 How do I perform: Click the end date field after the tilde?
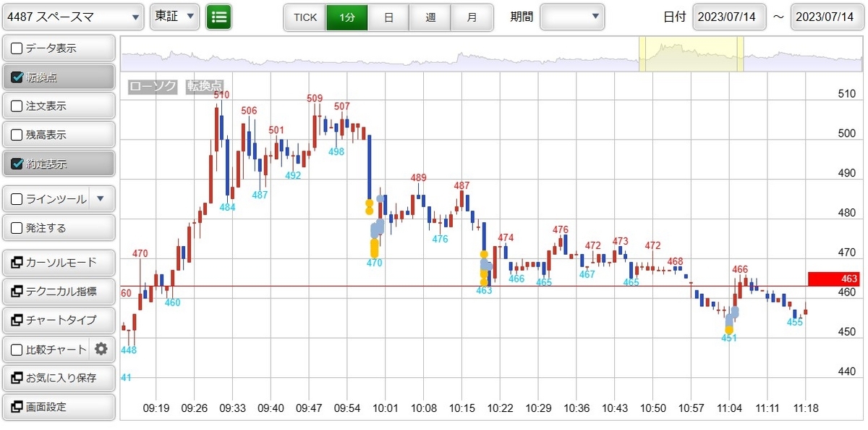pyautogui.click(x=827, y=17)
